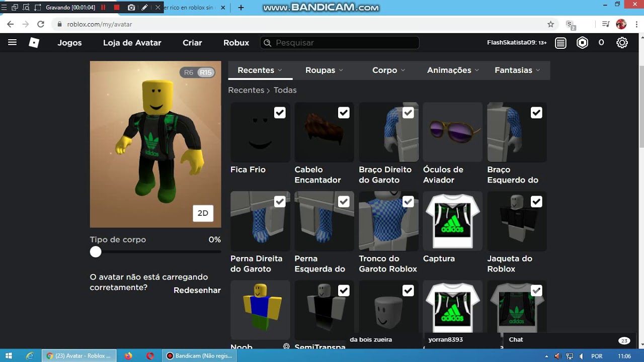Bookmark this page with the star icon
Viewport: 644px width, 362px height.
pyautogui.click(x=550, y=24)
